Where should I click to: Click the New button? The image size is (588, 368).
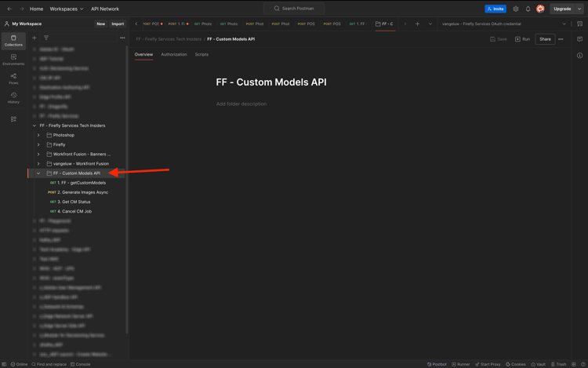(101, 24)
